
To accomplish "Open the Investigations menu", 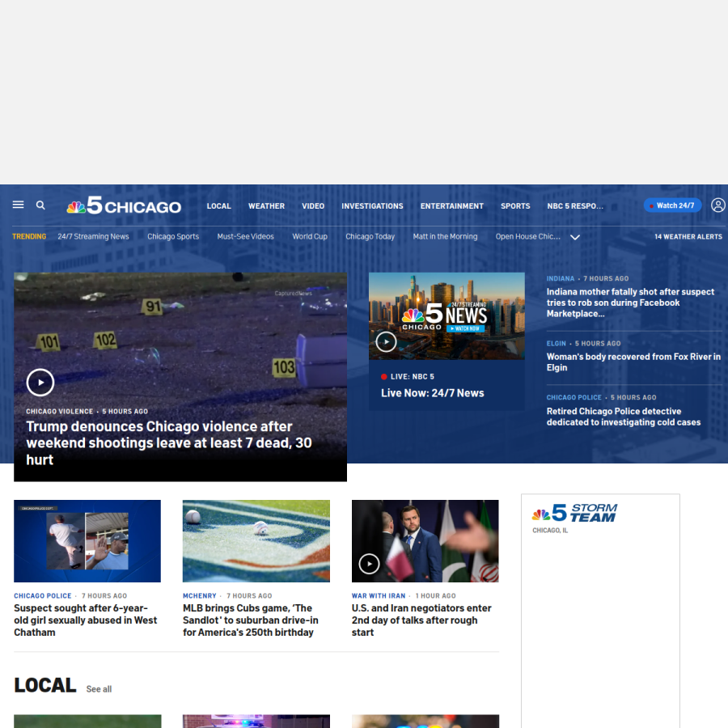I will [372, 206].
